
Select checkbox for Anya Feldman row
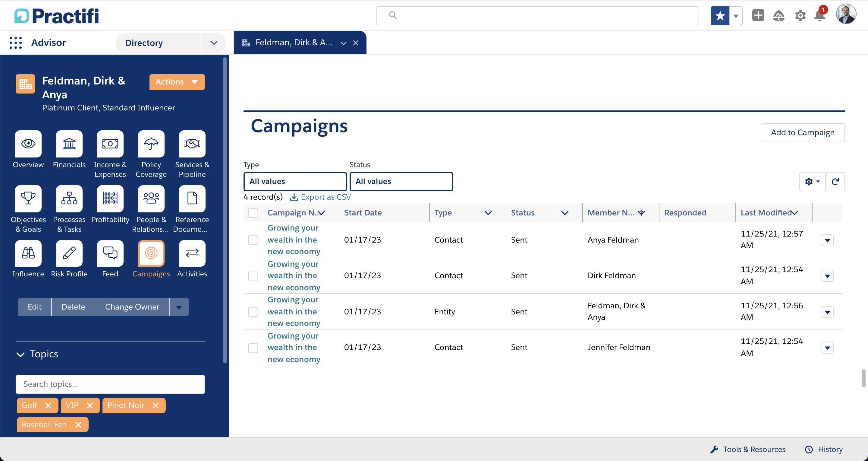253,240
